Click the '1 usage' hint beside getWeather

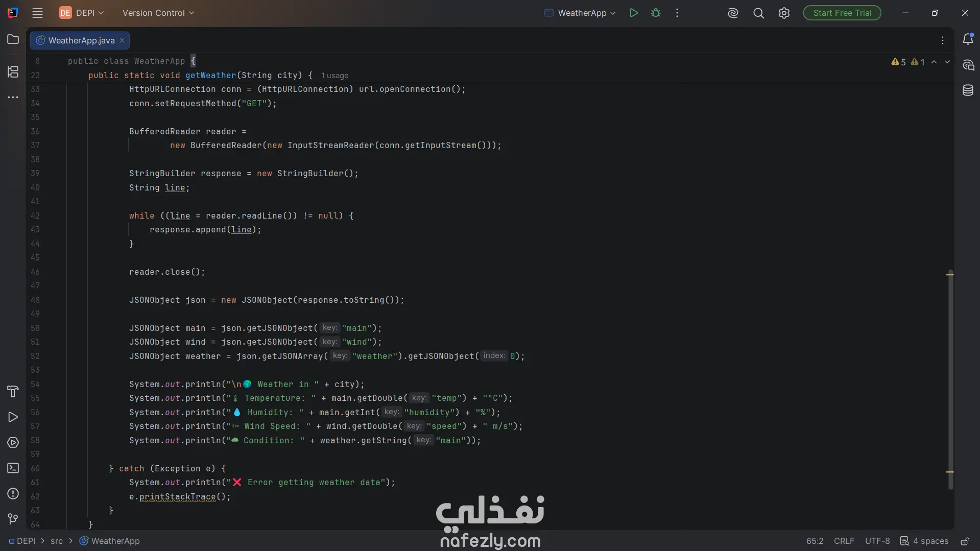[x=334, y=76]
